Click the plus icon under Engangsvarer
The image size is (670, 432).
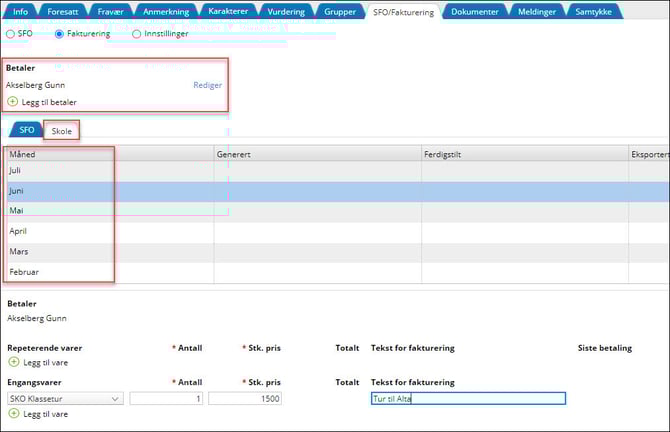click(13, 413)
